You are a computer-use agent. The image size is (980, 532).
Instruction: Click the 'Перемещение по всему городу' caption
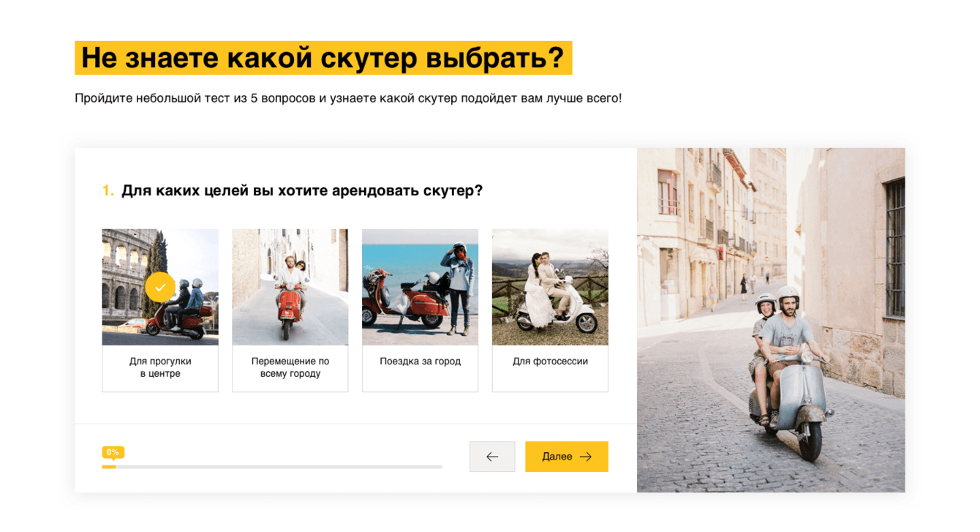point(290,367)
